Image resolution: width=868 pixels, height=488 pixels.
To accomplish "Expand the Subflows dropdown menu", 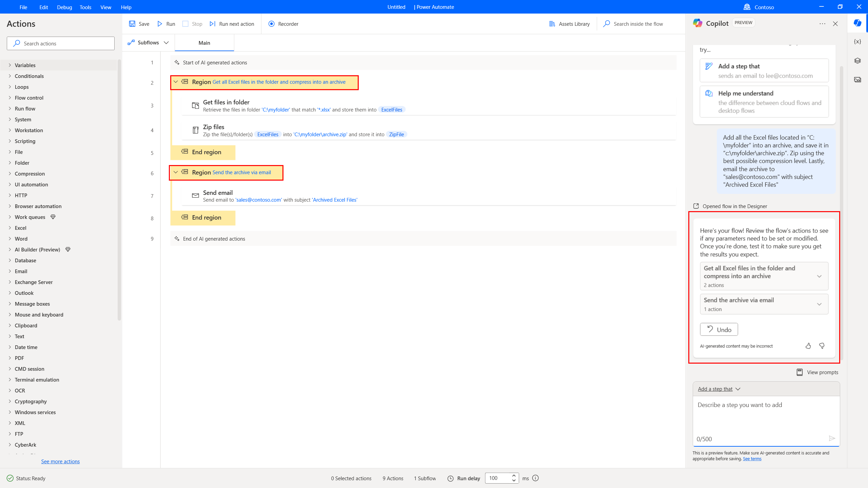I will (166, 43).
